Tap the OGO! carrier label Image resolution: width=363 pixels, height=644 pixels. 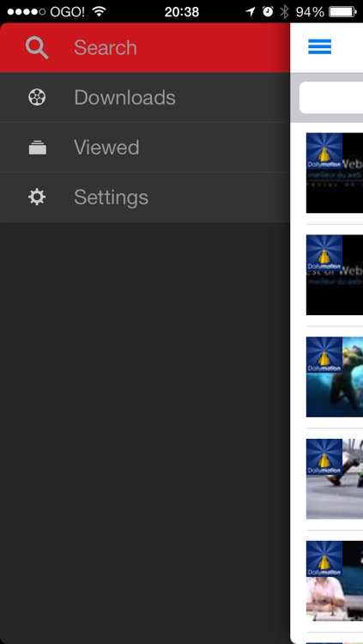(x=67, y=12)
